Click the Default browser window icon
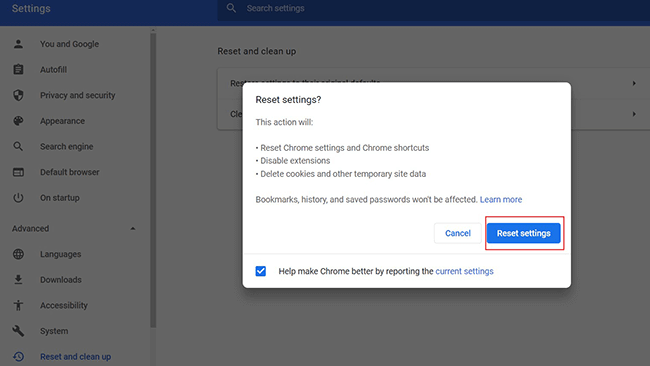The image size is (650, 366). coord(18,172)
